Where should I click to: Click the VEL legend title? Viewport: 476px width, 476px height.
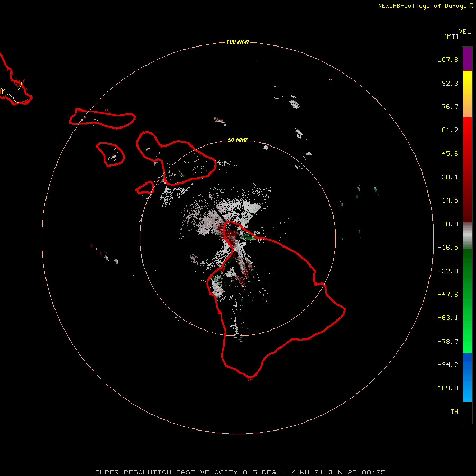pos(464,32)
